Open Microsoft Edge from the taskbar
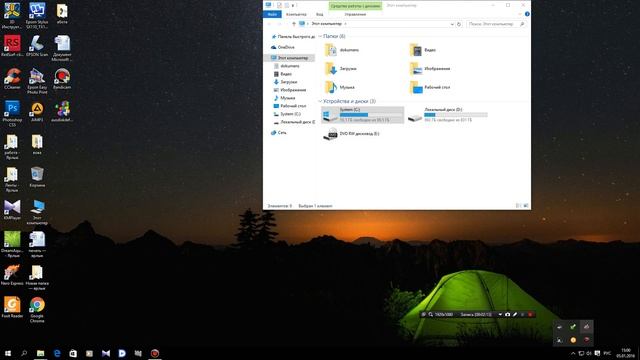The width and height of the screenshot is (640, 360). (57, 353)
